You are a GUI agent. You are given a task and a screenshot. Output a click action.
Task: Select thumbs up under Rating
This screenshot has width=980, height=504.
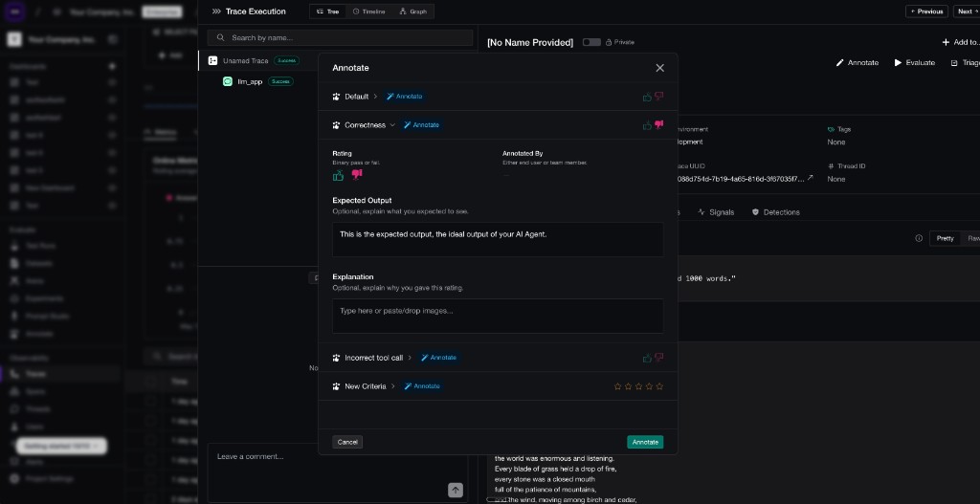(338, 176)
